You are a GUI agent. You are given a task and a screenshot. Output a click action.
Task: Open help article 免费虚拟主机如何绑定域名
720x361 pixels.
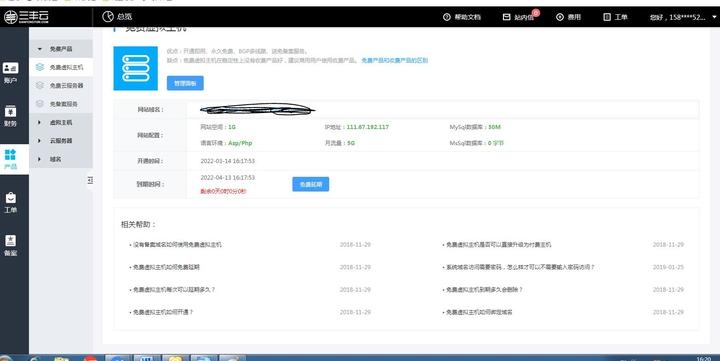point(479,312)
